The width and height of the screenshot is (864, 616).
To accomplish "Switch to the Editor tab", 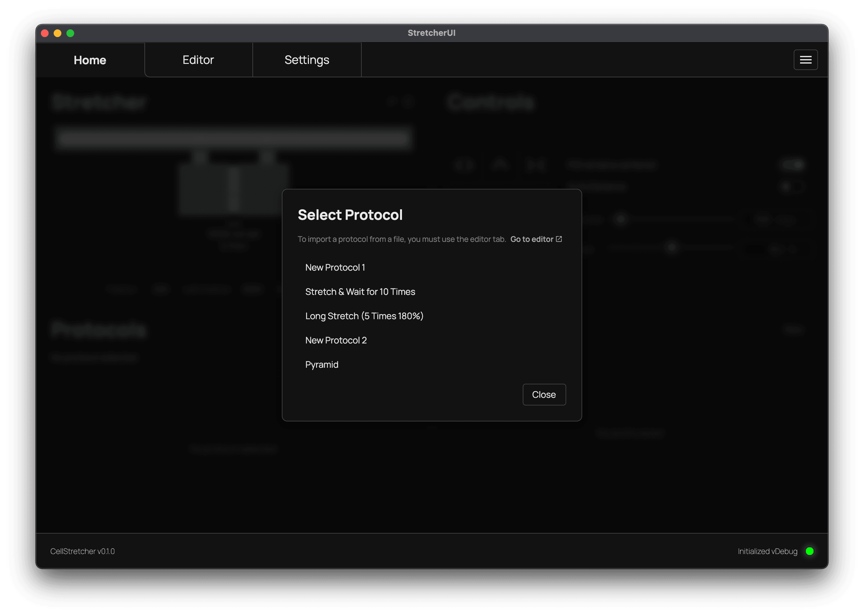I will click(198, 60).
